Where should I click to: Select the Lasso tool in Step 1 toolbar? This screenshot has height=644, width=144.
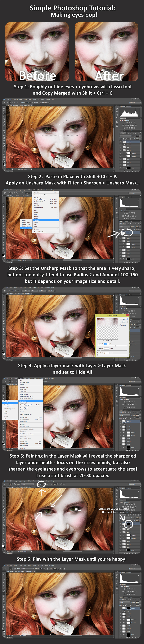pos(4,114)
